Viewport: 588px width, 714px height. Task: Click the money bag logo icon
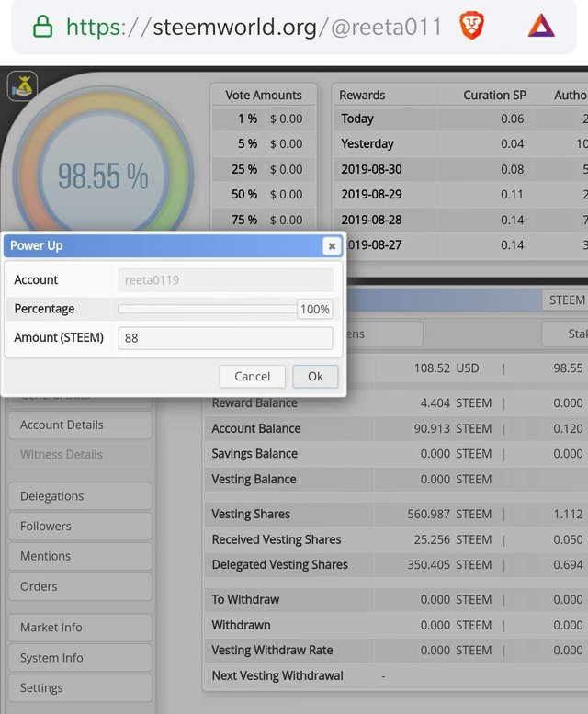[22, 86]
